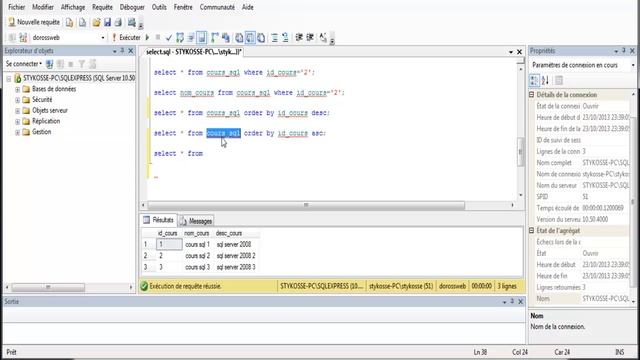Open the Fichier menu
Screen dimensions: 640x360
point(16,7)
